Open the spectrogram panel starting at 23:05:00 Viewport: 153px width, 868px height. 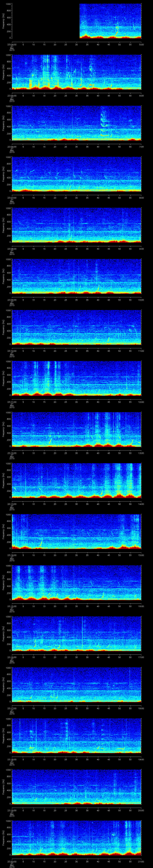pos(77,72)
